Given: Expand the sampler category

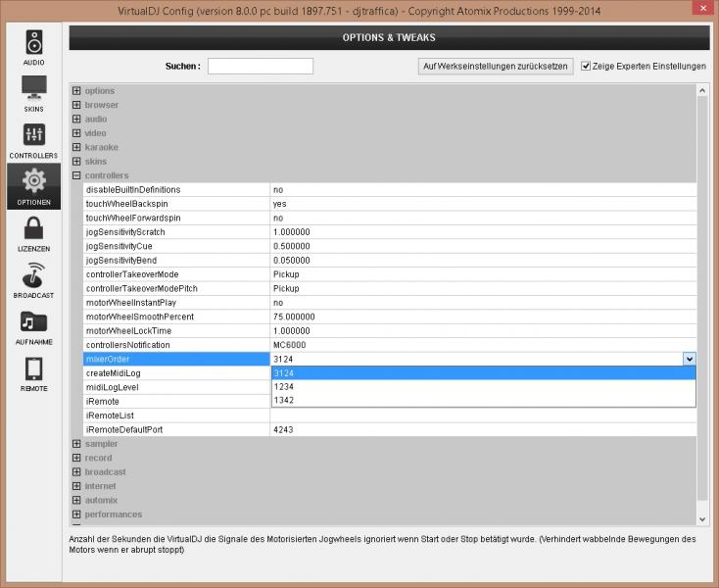Looking at the screenshot, I should (76, 444).
